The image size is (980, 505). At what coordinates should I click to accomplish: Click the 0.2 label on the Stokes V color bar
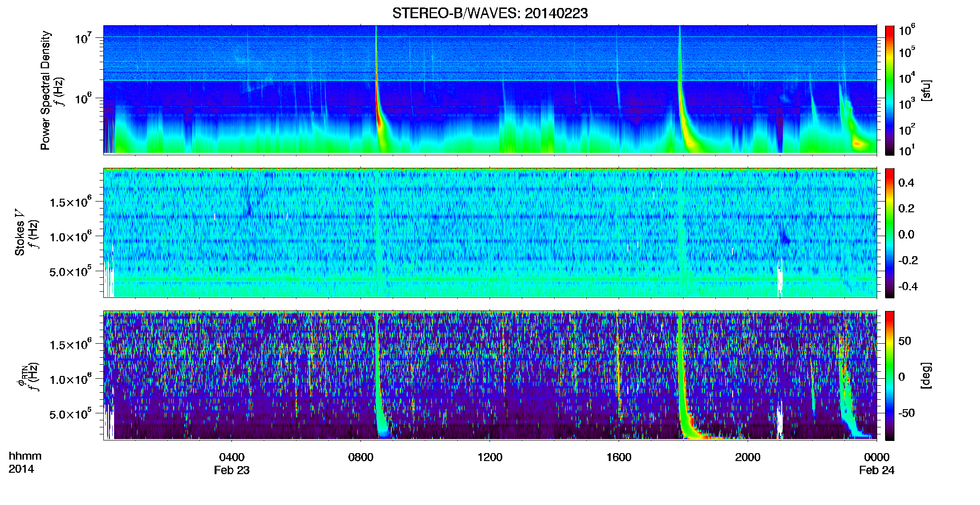coord(906,209)
